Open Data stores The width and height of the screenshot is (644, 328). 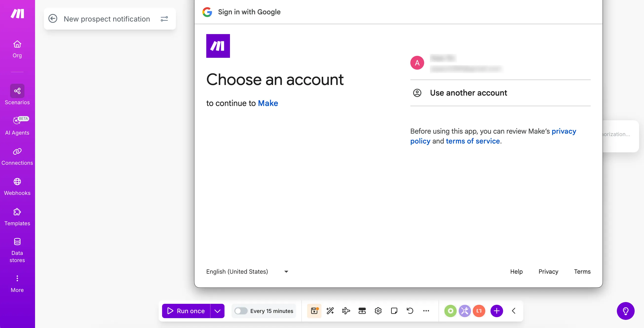click(x=17, y=250)
